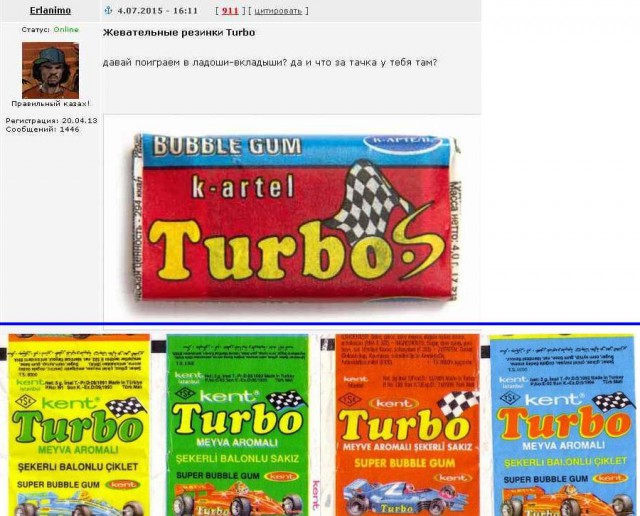
Task: Click the Online status text
Action: tap(66, 29)
